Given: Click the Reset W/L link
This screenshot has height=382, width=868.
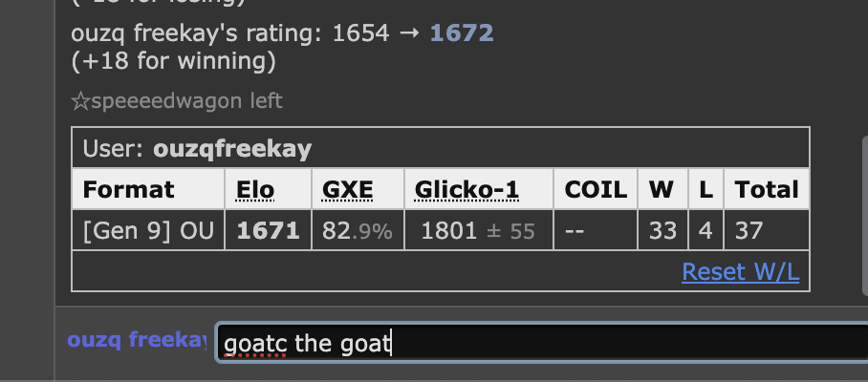Looking at the screenshot, I should pyautogui.click(x=740, y=272).
